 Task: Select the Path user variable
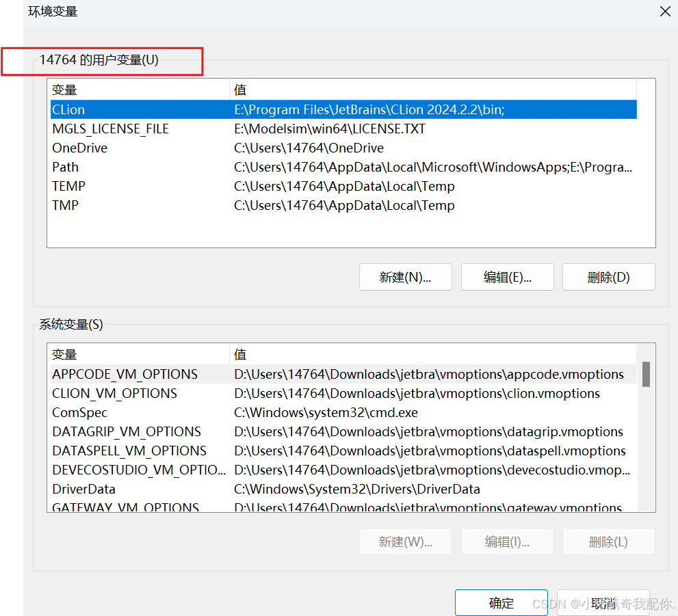click(x=65, y=167)
